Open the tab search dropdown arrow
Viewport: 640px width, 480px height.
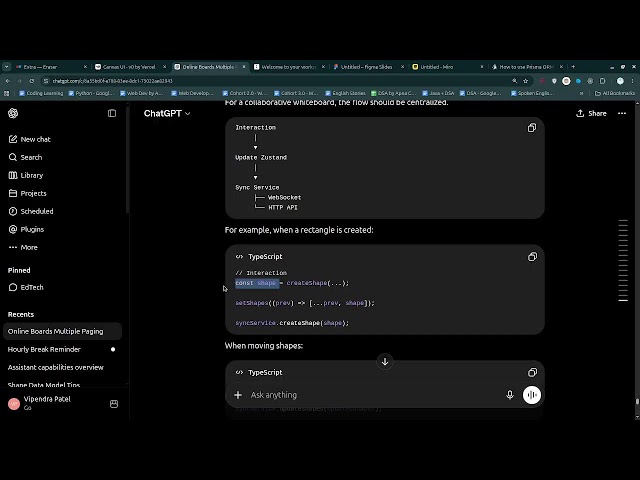[7, 67]
